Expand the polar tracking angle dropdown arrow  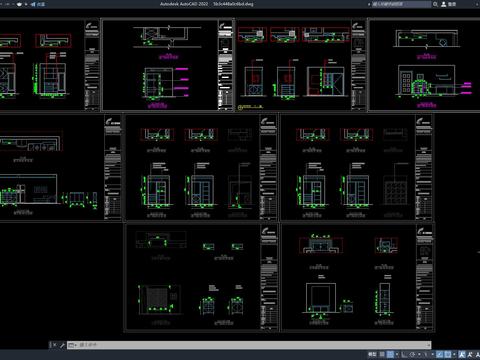coord(419,354)
